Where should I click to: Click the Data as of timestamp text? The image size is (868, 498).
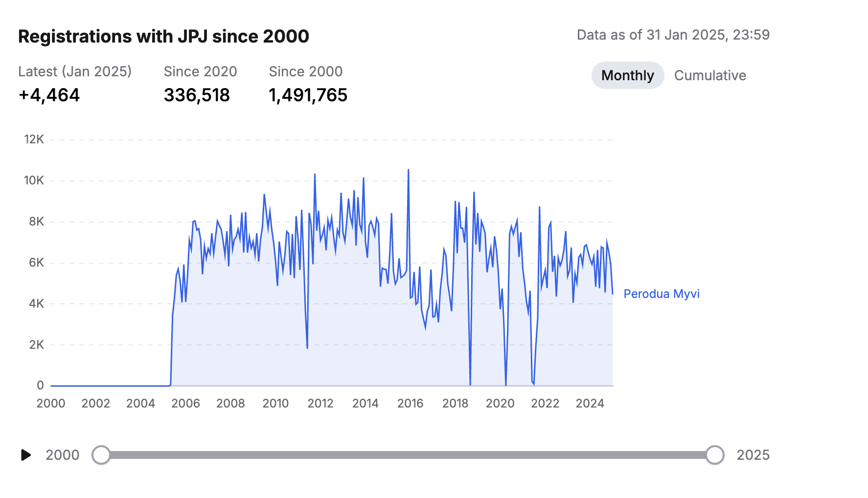tap(673, 35)
